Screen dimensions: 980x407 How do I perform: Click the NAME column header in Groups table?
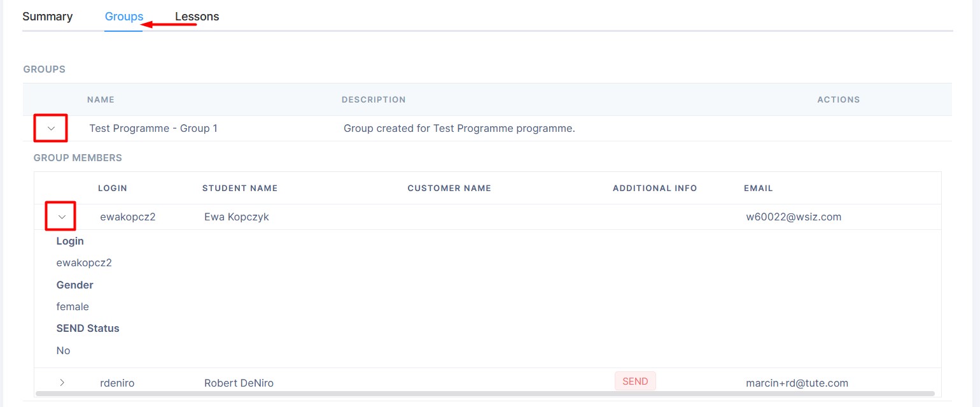[x=101, y=100]
